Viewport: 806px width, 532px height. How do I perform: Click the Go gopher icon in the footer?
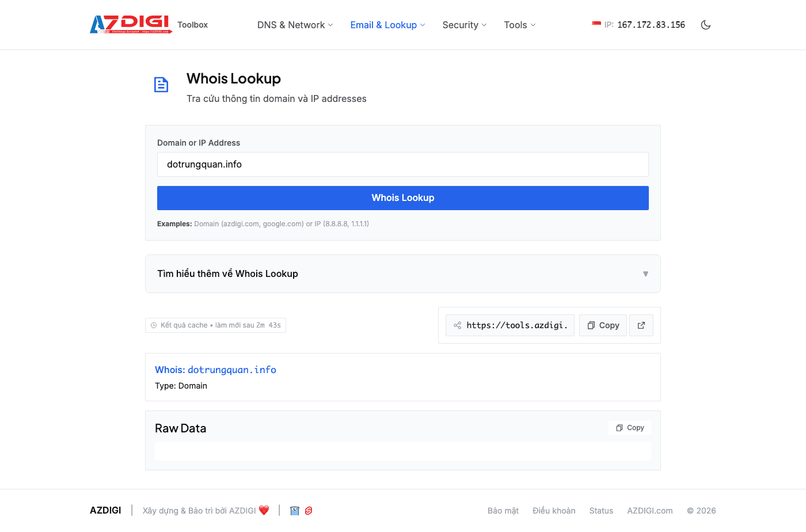click(295, 511)
